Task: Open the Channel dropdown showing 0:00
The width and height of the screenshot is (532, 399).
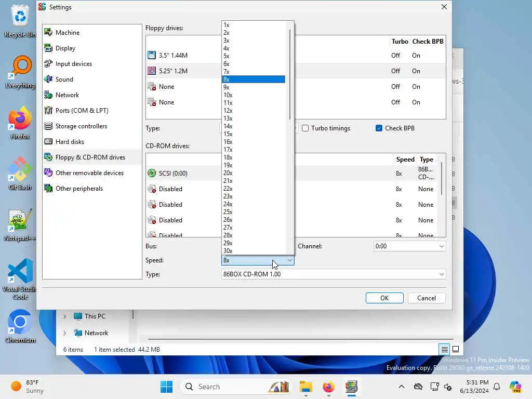Action: [x=409, y=246]
